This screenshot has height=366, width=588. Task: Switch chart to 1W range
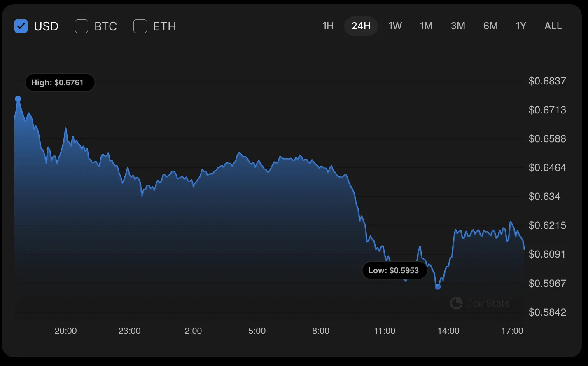click(x=395, y=26)
